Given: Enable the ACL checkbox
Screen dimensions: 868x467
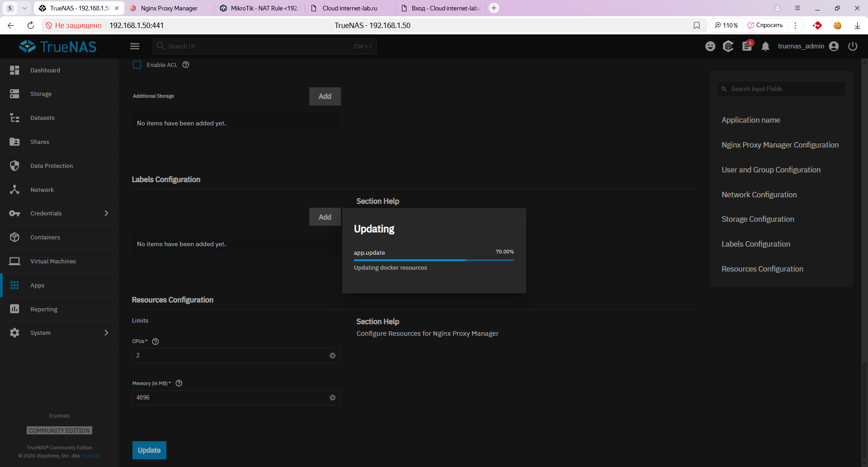Looking at the screenshot, I should tap(137, 65).
